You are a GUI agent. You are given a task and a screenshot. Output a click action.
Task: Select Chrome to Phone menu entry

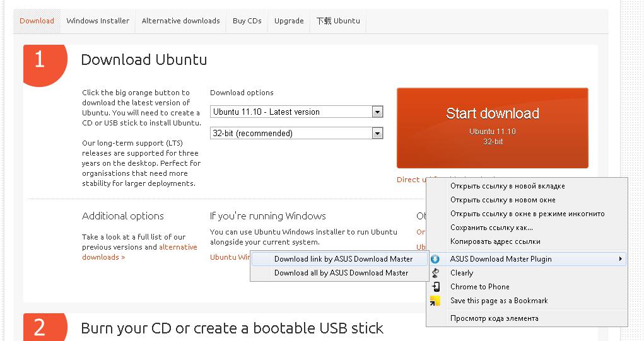click(527, 287)
